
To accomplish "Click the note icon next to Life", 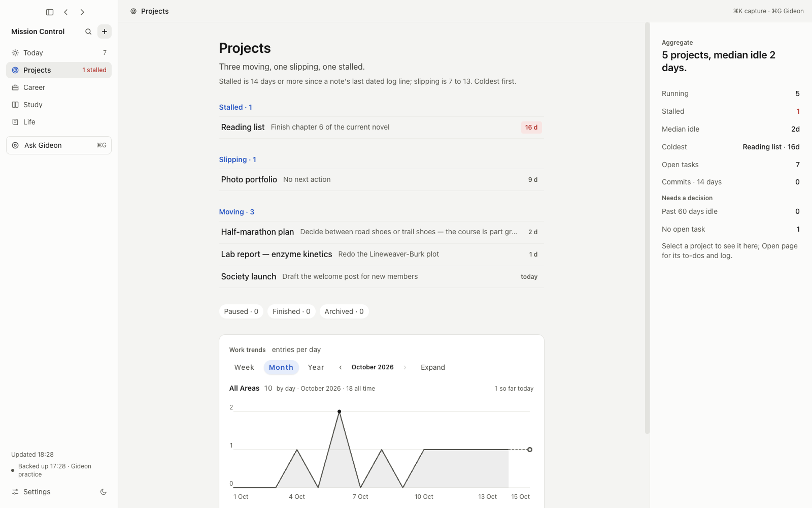I will coord(15,122).
